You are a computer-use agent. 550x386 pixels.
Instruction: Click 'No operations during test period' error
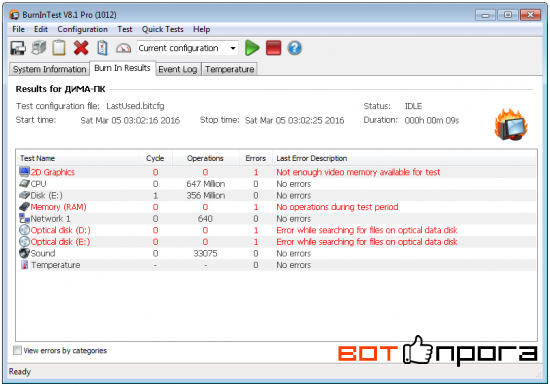[337, 207]
